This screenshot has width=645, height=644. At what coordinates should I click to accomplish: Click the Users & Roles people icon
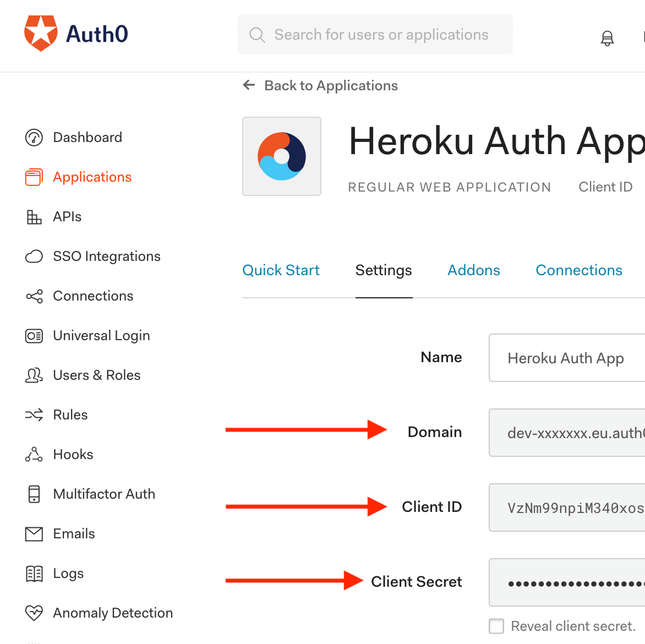(x=34, y=375)
